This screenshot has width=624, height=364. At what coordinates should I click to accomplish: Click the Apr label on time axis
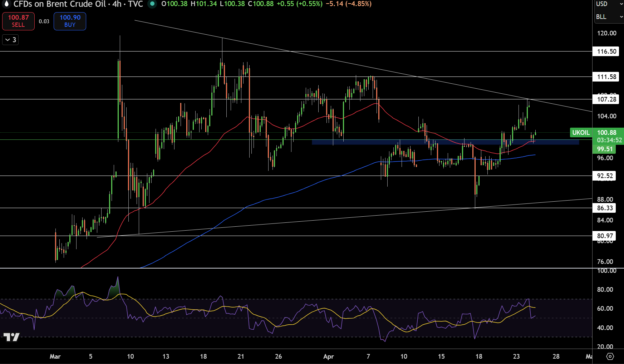point(328,356)
